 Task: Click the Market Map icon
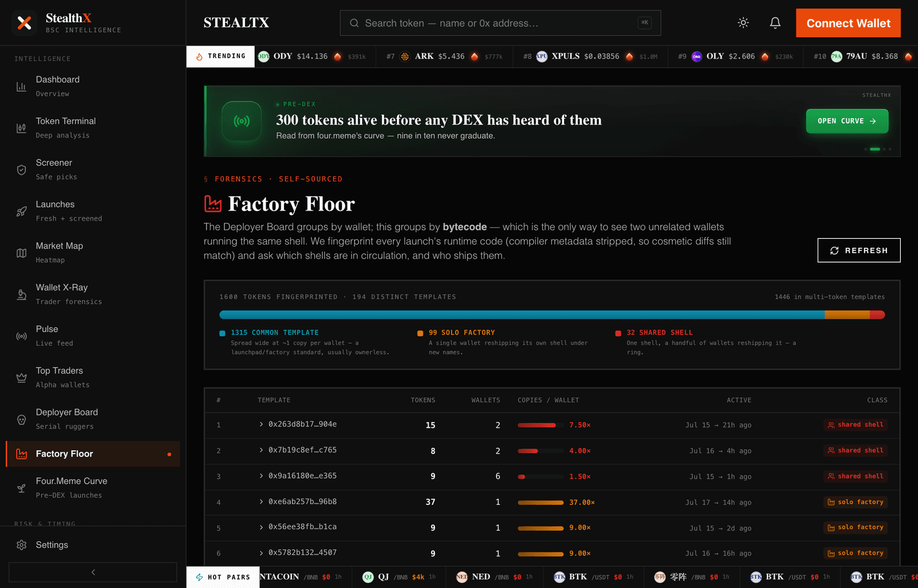(x=21, y=253)
